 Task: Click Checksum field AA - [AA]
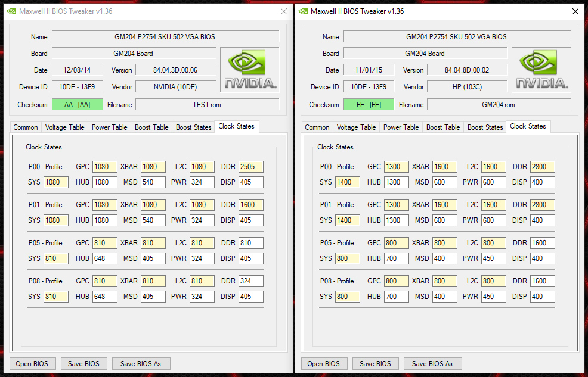coord(78,104)
